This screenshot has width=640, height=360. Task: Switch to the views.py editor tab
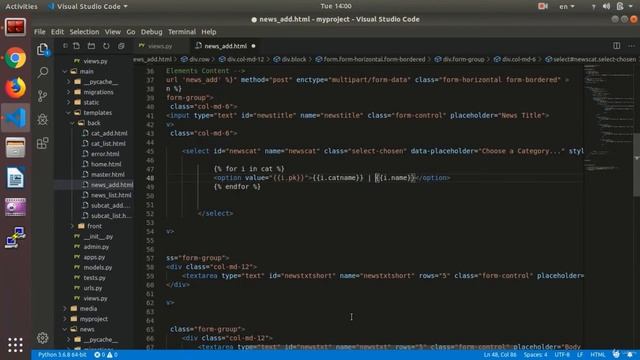point(160,46)
